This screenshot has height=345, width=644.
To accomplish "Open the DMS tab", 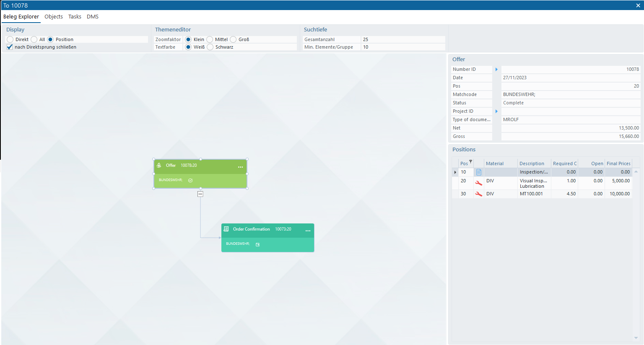I will 93,17.
